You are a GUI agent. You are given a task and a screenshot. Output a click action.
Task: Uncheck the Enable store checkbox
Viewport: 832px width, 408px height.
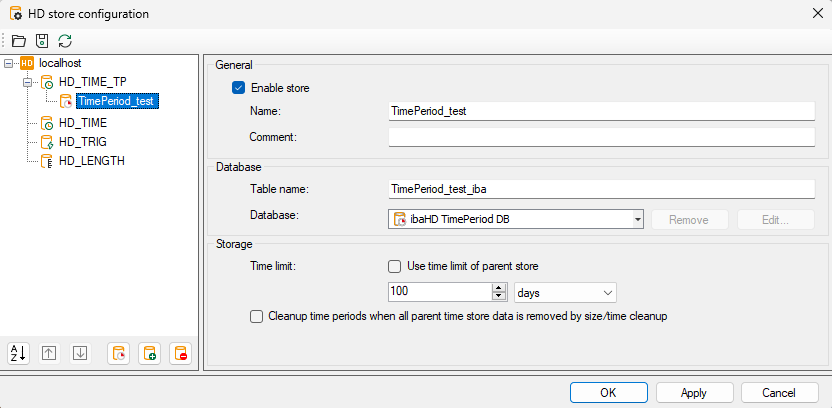(x=238, y=88)
